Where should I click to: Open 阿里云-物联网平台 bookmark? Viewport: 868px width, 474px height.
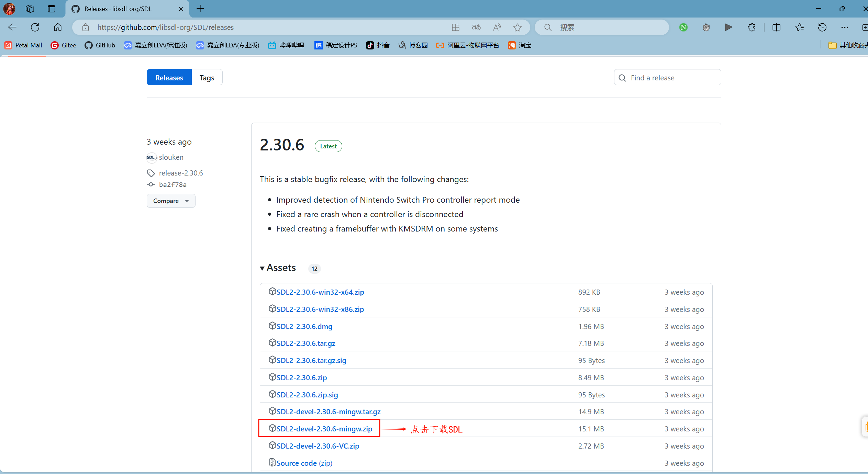468,45
